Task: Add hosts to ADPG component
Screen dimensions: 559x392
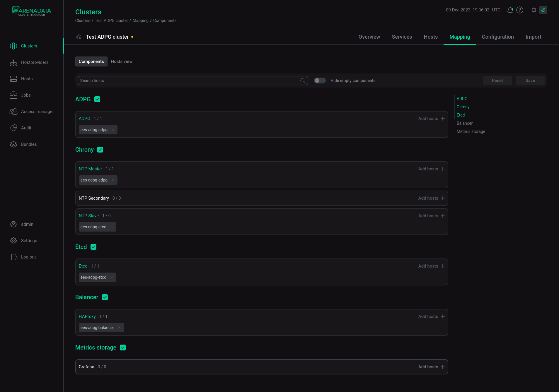Action: tap(431, 119)
